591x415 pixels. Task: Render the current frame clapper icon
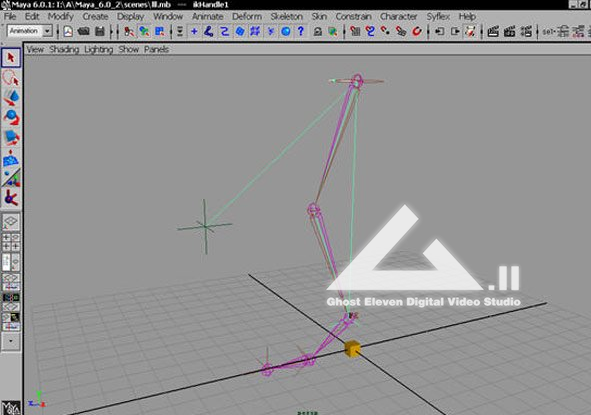pyautogui.click(x=493, y=31)
